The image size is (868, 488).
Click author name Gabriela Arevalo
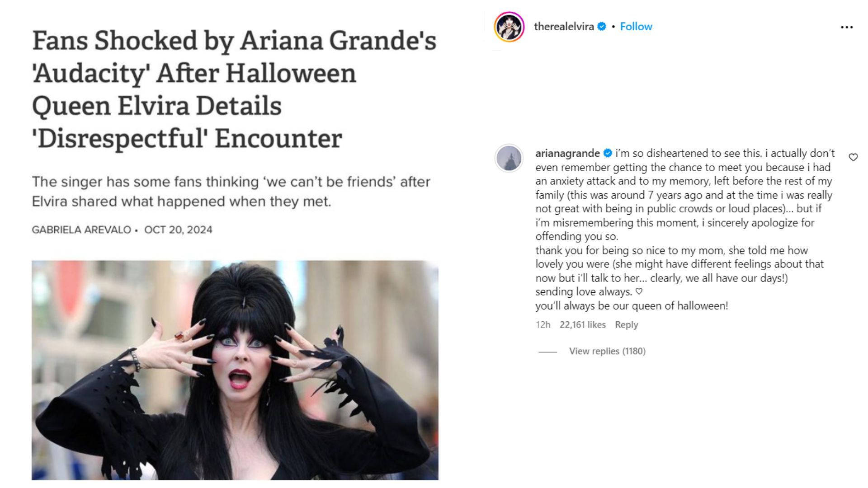click(x=81, y=230)
